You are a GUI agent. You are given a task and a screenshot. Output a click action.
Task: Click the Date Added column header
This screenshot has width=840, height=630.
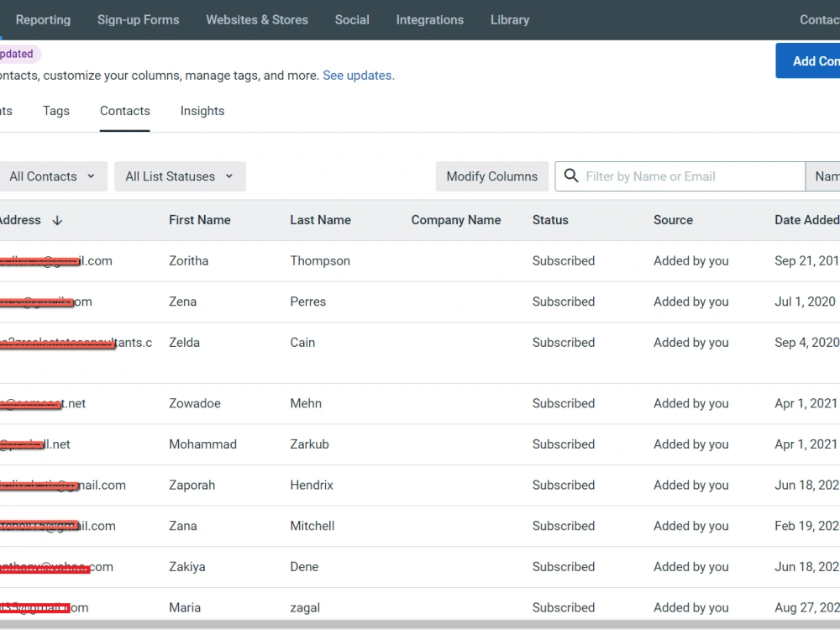pos(806,220)
